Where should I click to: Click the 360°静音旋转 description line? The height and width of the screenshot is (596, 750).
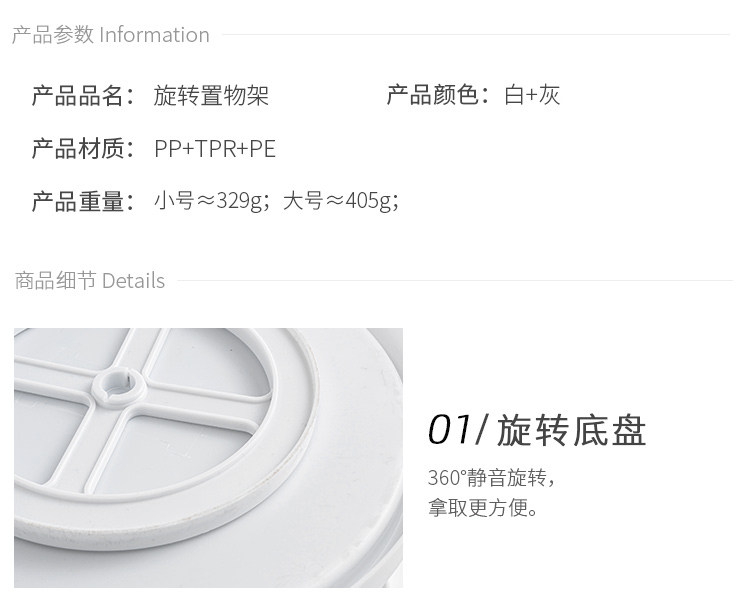tap(491, 478)
